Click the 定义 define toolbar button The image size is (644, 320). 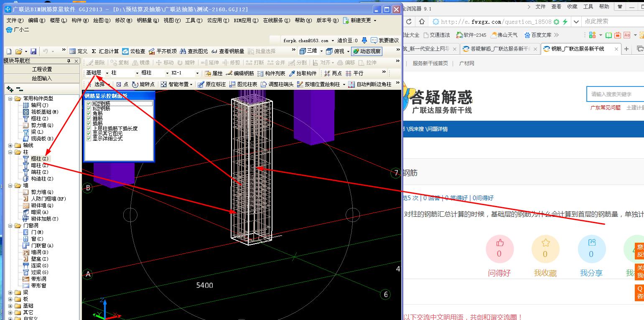(x=78, y=51)
